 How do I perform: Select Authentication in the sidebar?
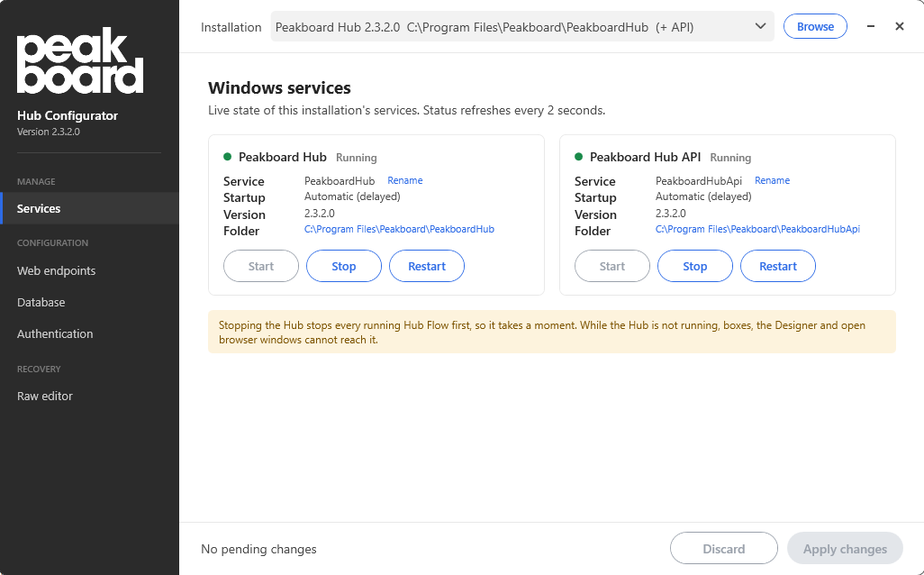pyautogui.click(x=89, y=333)
